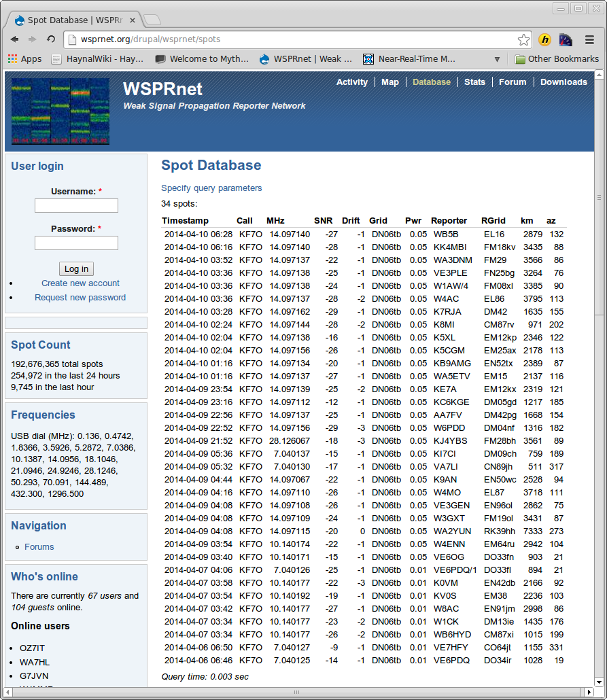The image size is (607, 700).
Task: Click the WSPRnet site title
Action: [162, 89]
